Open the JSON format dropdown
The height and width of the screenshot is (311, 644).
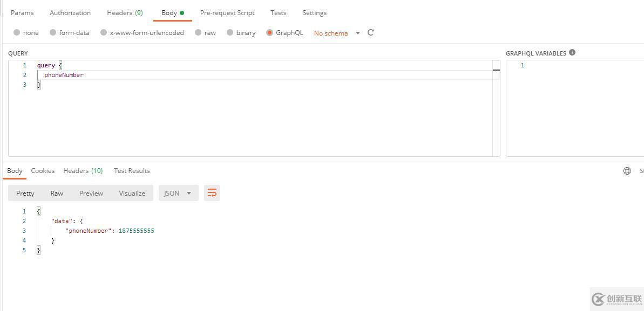click(x=178, y=193)
